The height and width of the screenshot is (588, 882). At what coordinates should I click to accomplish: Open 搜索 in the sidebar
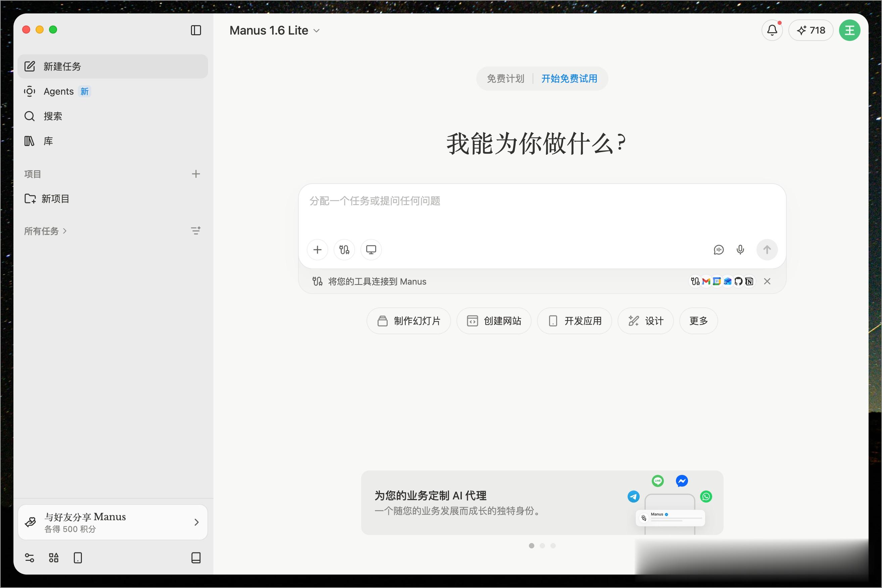click(52, 116)
